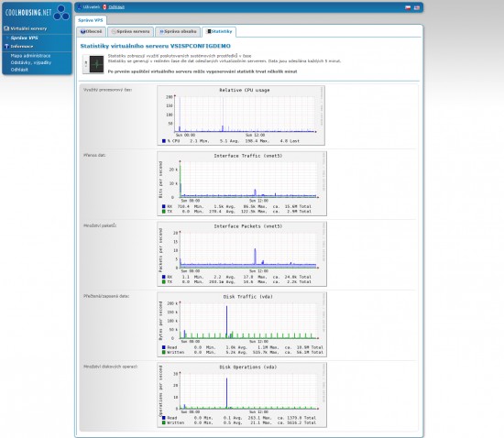
Task: Click the 'Přenos dat' label
Action: 94,155
